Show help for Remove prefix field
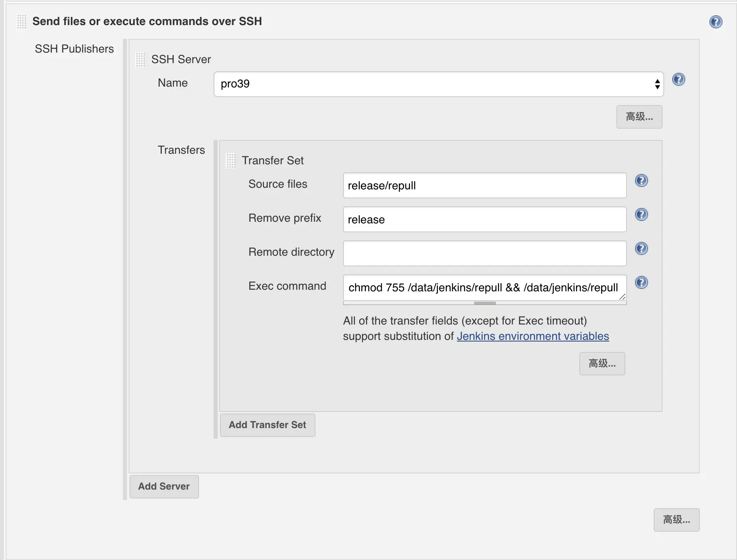The height and width of the screenshot is (560, 737). (x=641, y=214)
